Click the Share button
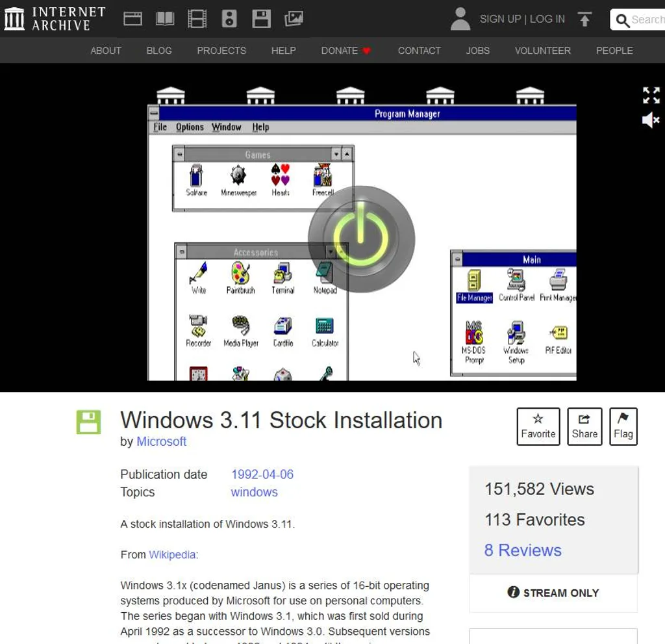The height and width of the screenshot is (644, 665). tap(584, 426)
